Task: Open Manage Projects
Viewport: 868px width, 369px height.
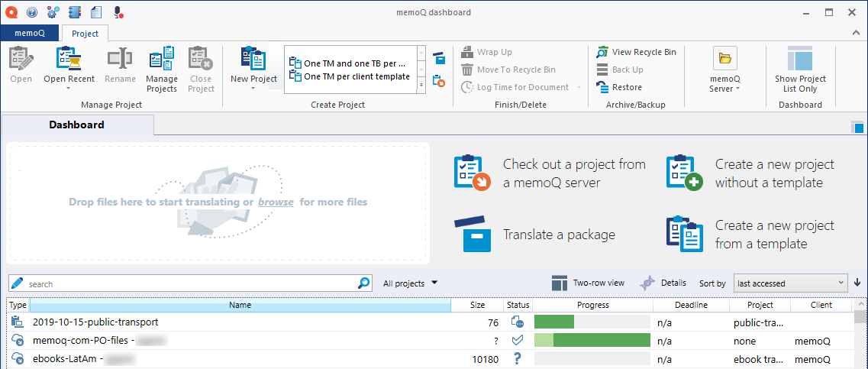Action: [162, 70]
